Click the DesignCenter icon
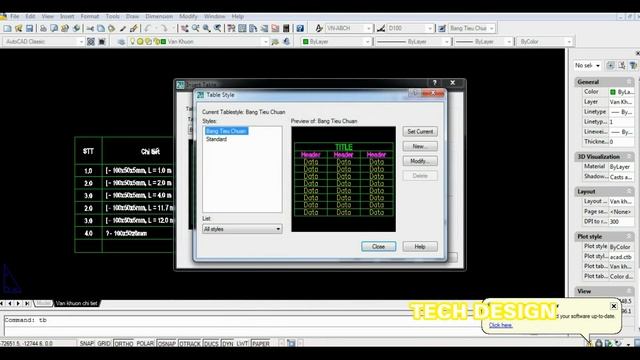Screen dimensions: 640x360 click(x=242, y=28)
